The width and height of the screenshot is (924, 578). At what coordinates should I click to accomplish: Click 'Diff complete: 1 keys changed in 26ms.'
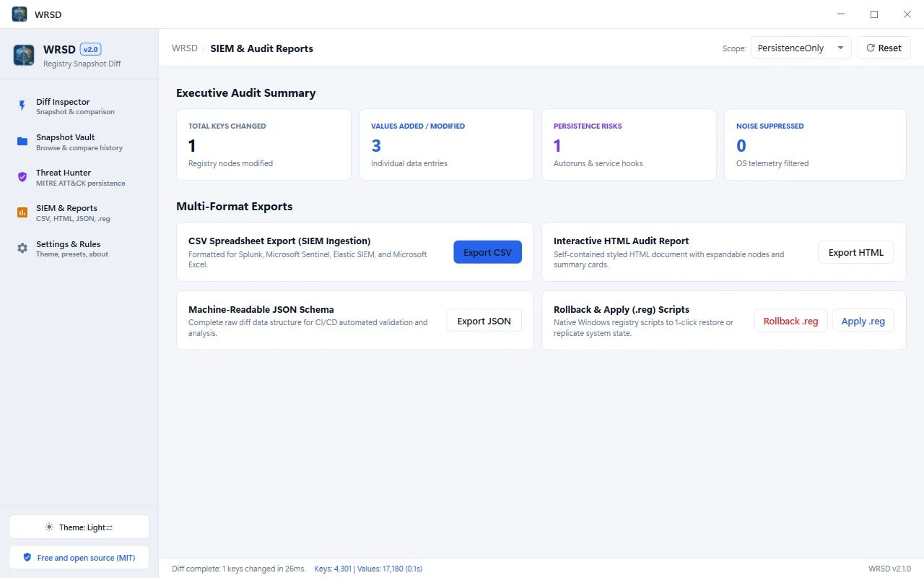point(239,569)
